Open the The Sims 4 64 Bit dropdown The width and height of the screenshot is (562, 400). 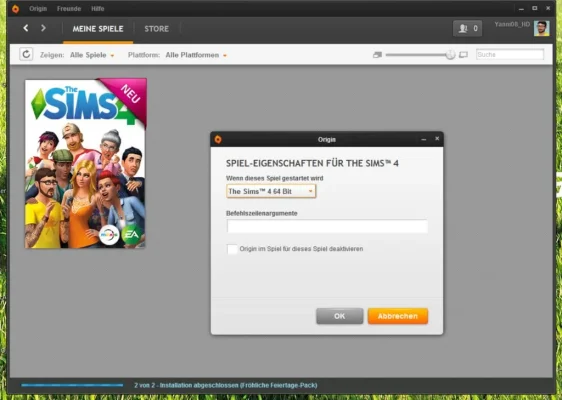[271, 191]
